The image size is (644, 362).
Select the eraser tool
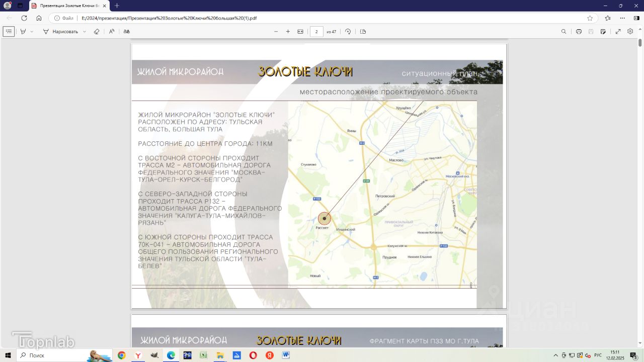point(97,31)
